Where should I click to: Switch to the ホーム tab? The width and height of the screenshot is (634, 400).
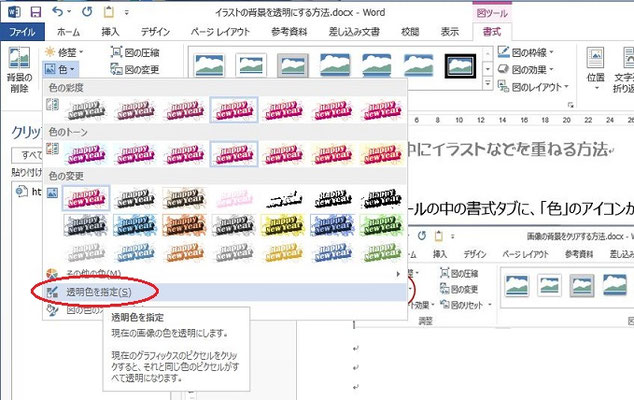coord(68,32)
